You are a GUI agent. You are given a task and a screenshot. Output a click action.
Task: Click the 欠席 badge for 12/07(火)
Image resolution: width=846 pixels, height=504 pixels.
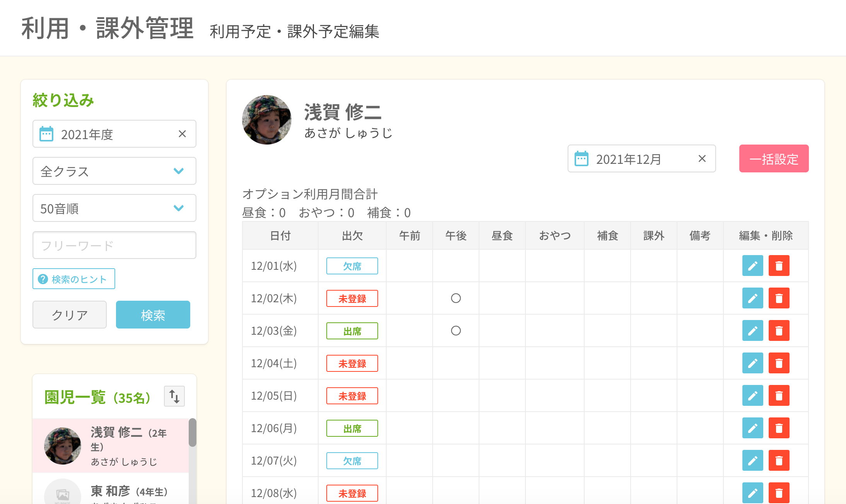click(x=352, y=461)
